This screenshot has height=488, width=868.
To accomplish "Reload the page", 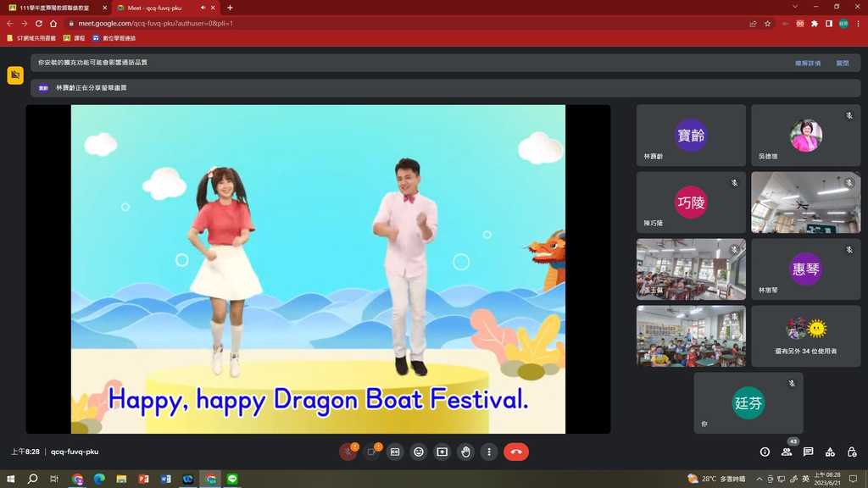I will pyautogui.click(x=39, y=23).
